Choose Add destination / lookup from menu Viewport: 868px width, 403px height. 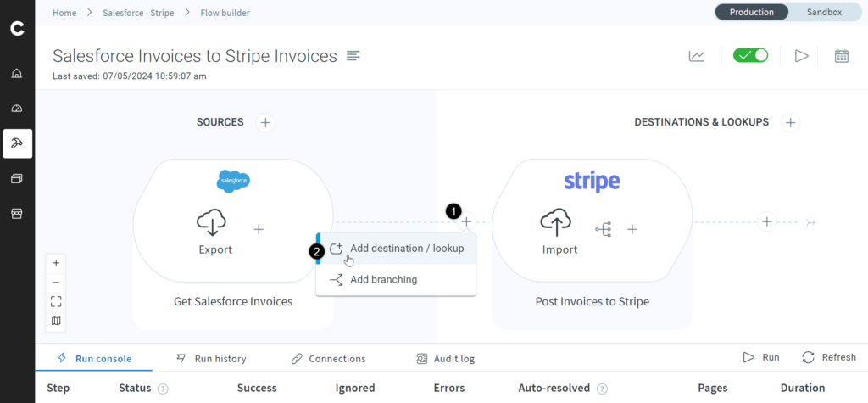397,249
